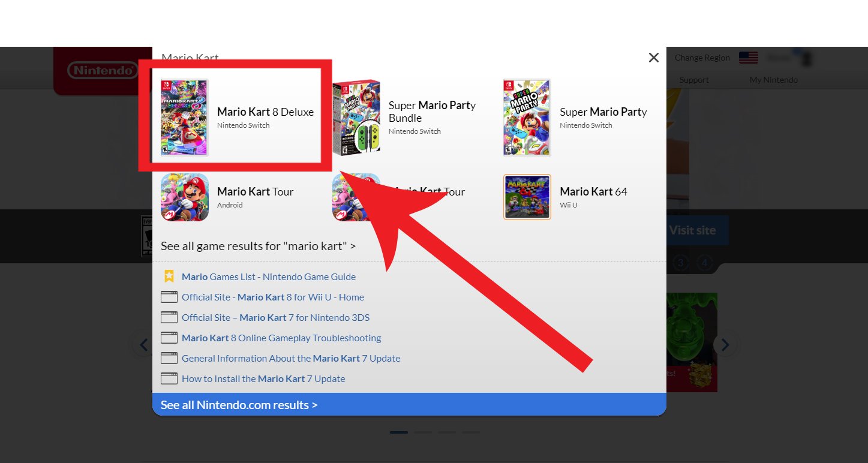
Task: Select the Mario Kart 8 Deluxe title
Action: (265, 112)
